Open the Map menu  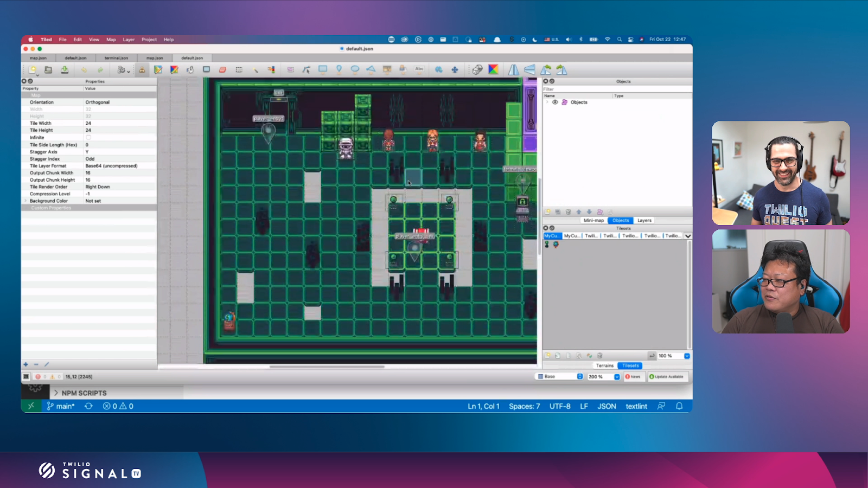111,40
